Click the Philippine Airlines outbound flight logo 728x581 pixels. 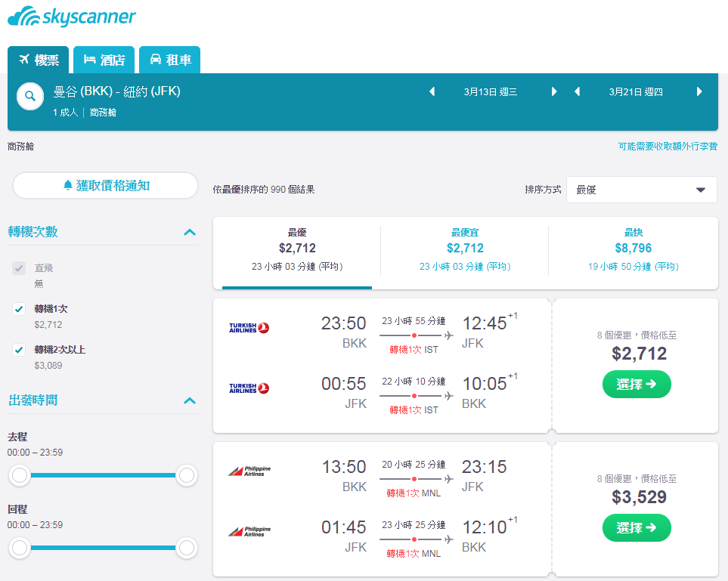tap(249, 471)
